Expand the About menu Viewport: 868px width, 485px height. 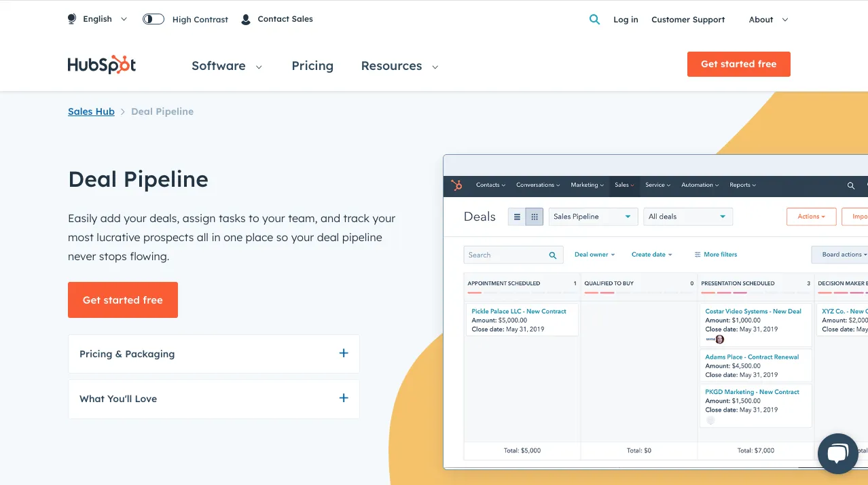768,20
